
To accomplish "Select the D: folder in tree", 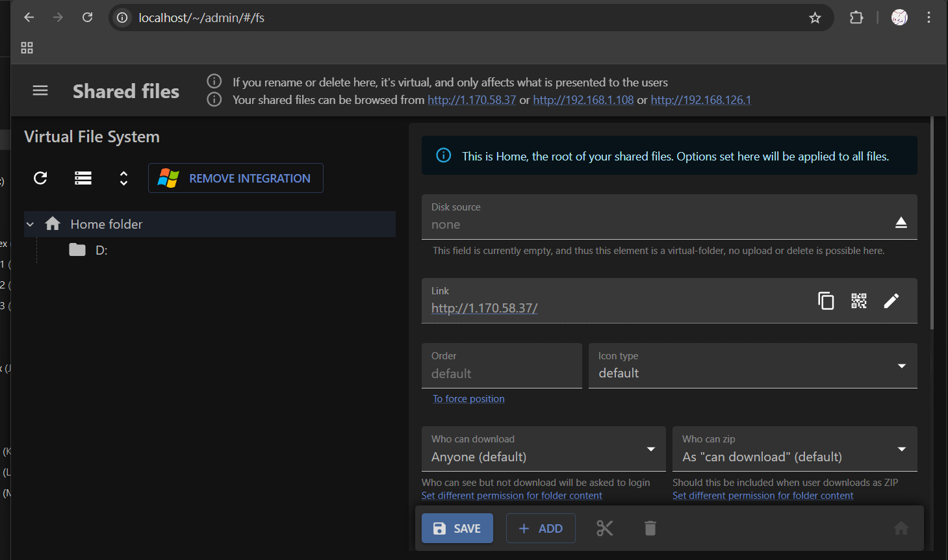I will [x=101, y=250].
